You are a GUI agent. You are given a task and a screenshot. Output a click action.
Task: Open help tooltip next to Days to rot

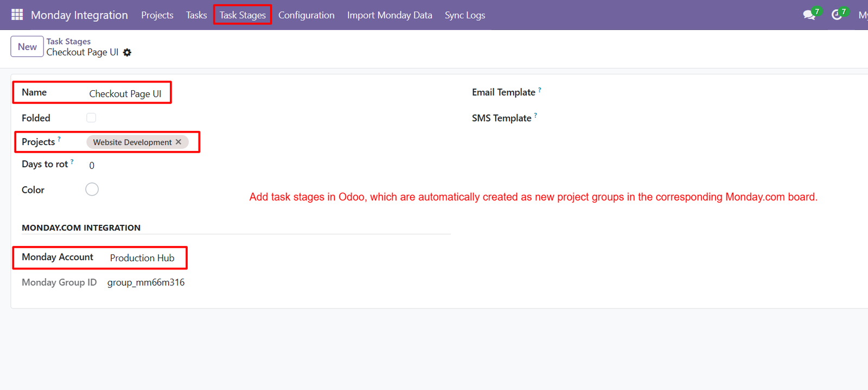tap(72, 161)
